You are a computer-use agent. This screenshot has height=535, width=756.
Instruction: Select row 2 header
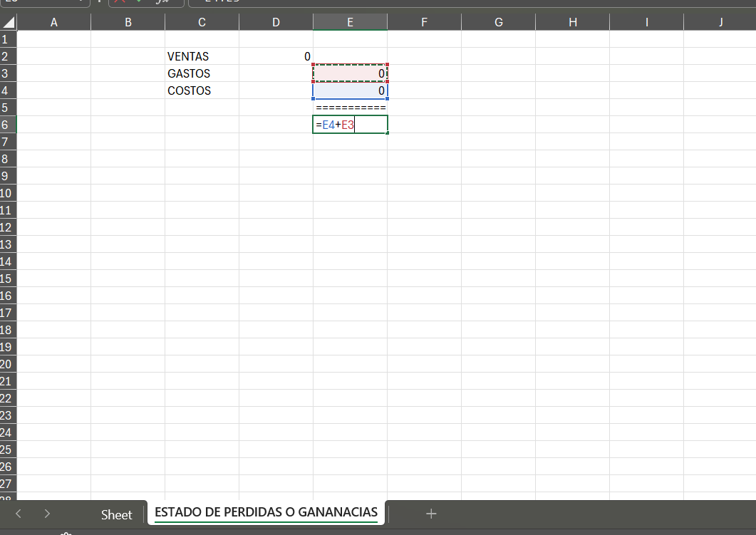(x=9, y=56)
